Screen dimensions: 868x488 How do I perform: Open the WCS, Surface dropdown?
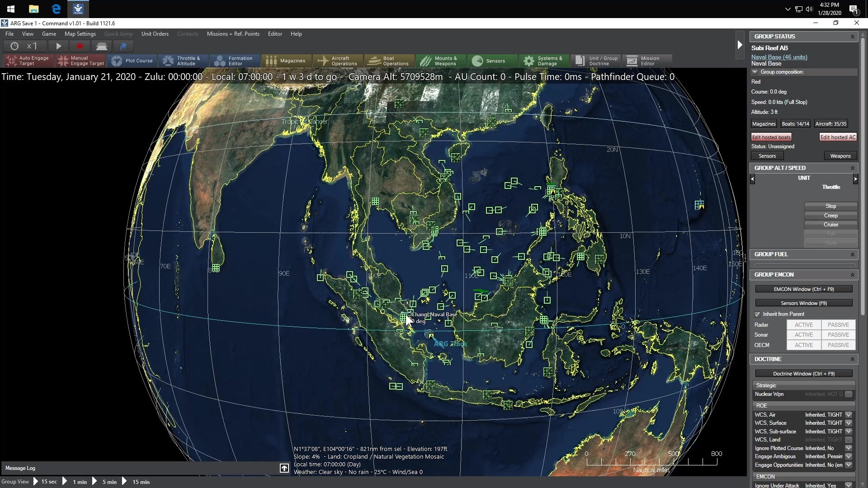click(849, 423)
